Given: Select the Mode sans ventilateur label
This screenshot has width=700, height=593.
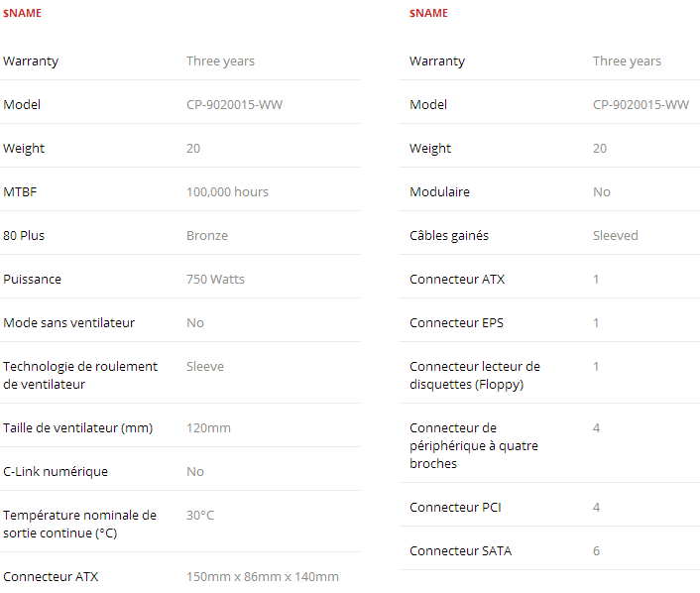Looking at the screenshot, I should 68,323.
